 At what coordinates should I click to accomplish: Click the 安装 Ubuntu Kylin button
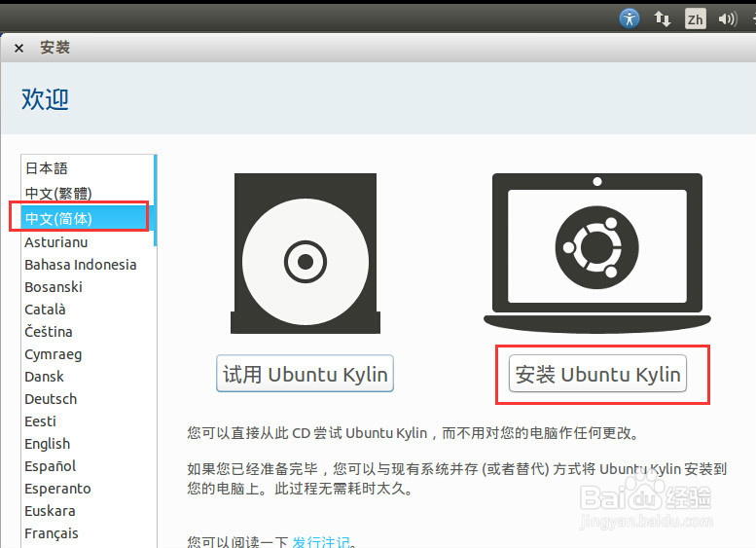point(597,374)
